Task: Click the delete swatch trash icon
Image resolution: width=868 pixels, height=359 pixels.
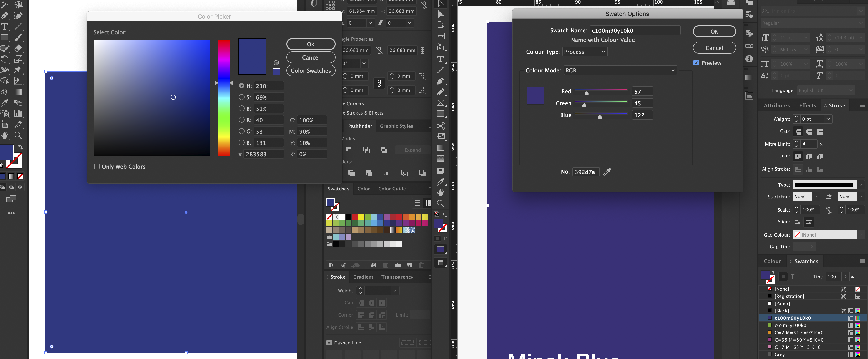Action: 421,265
